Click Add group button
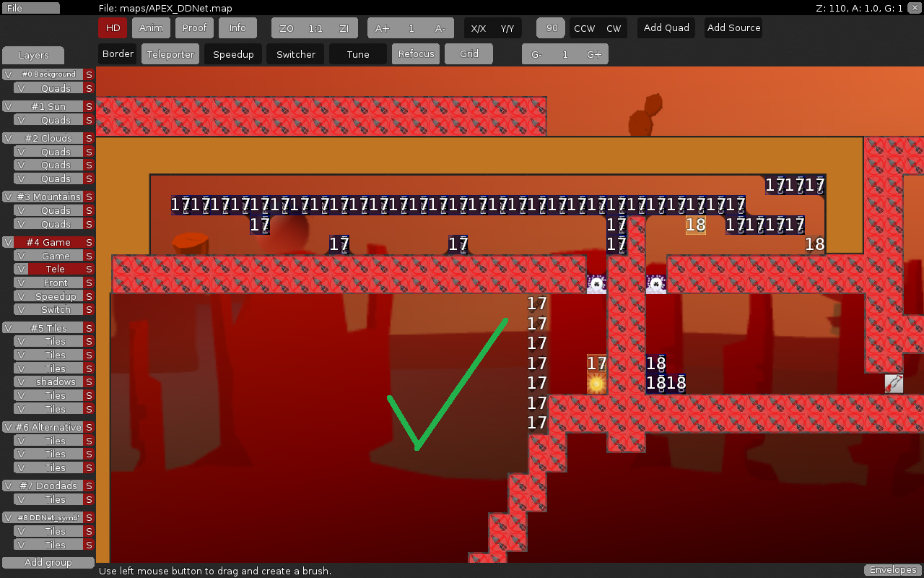 point(48,563)
